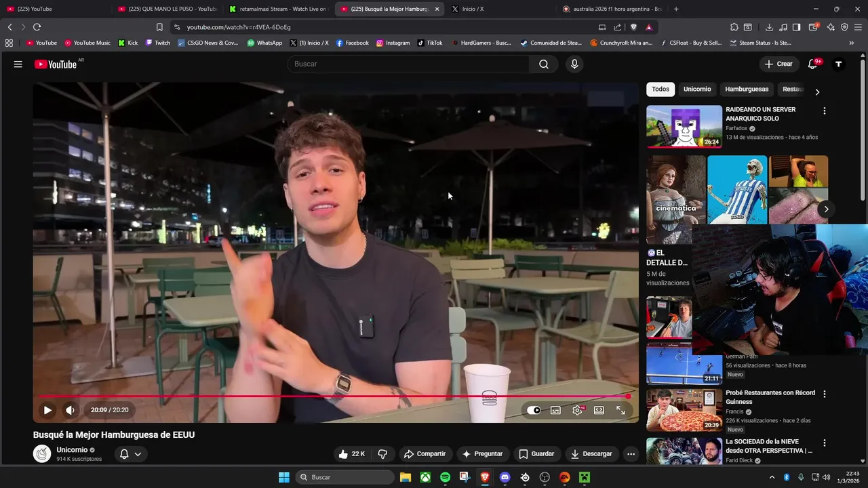This screenshot has height=488, width=868.
Task: Open player settings gear
Action: click(578, 410)
